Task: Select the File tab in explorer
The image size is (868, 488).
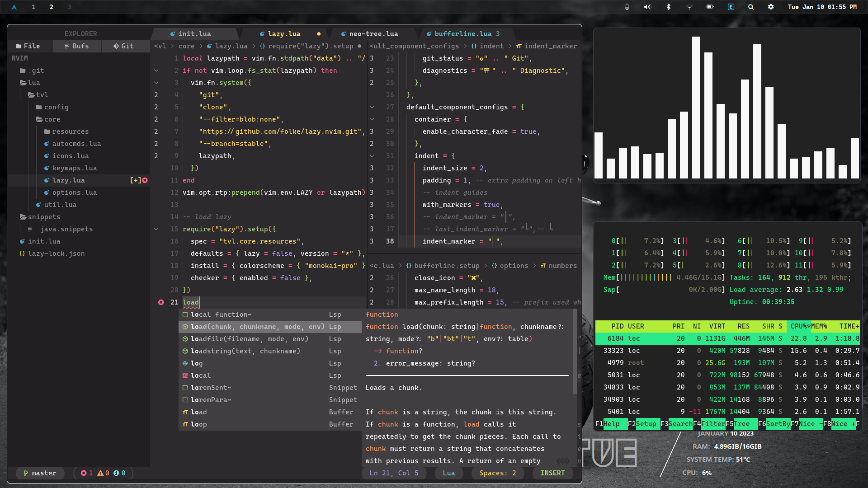Action: tap(28, 46)
